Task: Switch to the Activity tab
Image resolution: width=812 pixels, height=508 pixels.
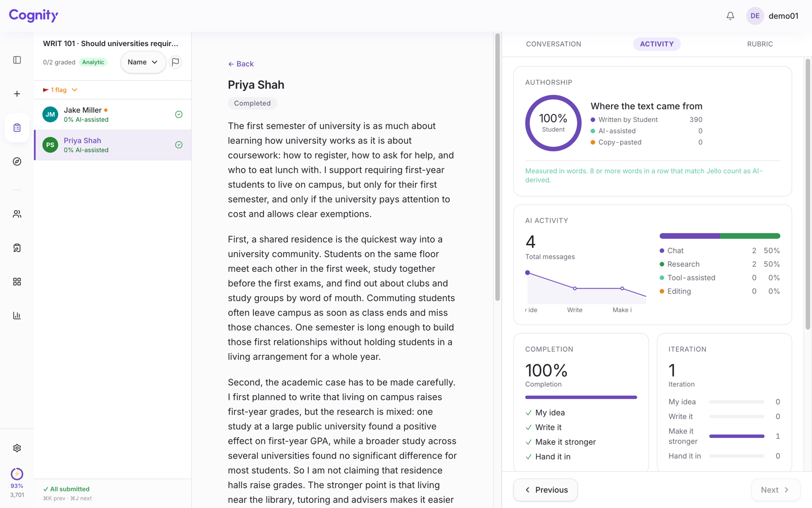Action: 657,44
